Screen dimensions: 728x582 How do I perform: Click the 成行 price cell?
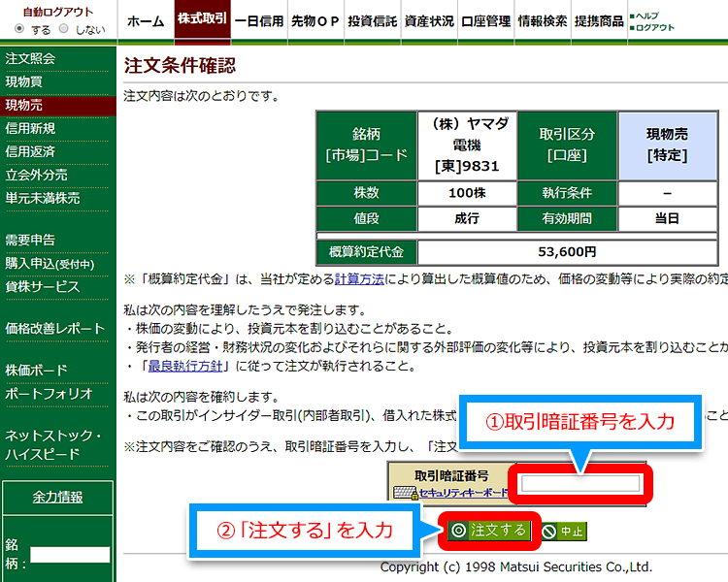click(467, 218)
